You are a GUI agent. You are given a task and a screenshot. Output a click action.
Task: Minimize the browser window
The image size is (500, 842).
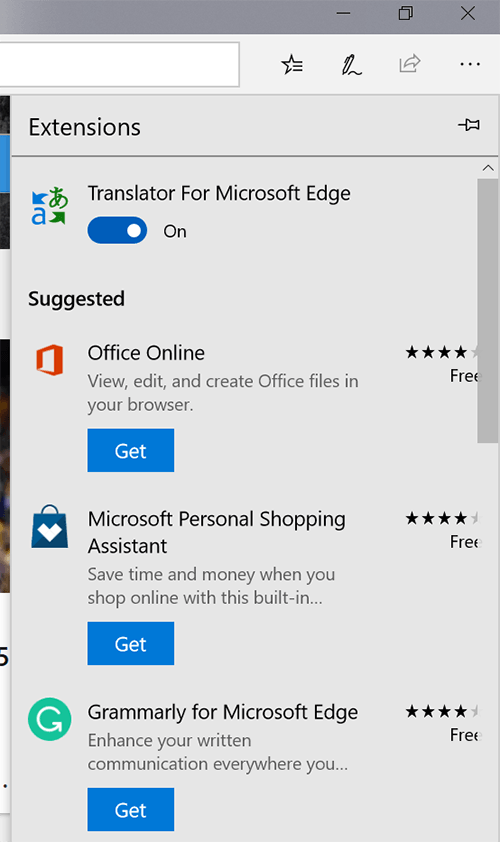pos(343,13)
